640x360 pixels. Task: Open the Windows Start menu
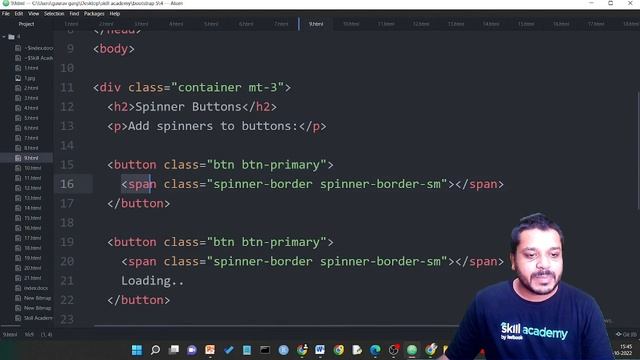point(137,350)
